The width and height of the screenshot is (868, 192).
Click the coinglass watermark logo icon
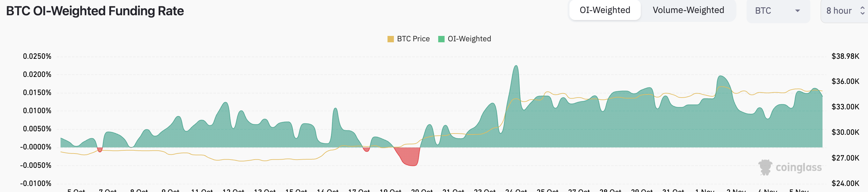(x=765, y=167)
